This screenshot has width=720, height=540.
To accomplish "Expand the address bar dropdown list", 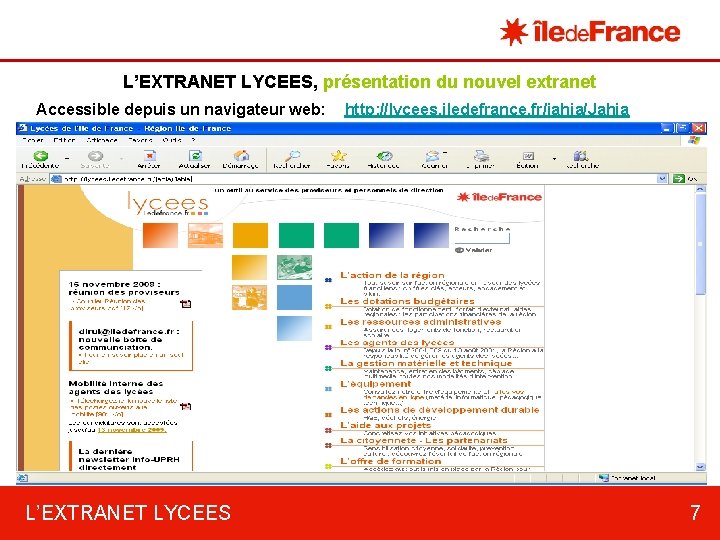I will 662,179.
